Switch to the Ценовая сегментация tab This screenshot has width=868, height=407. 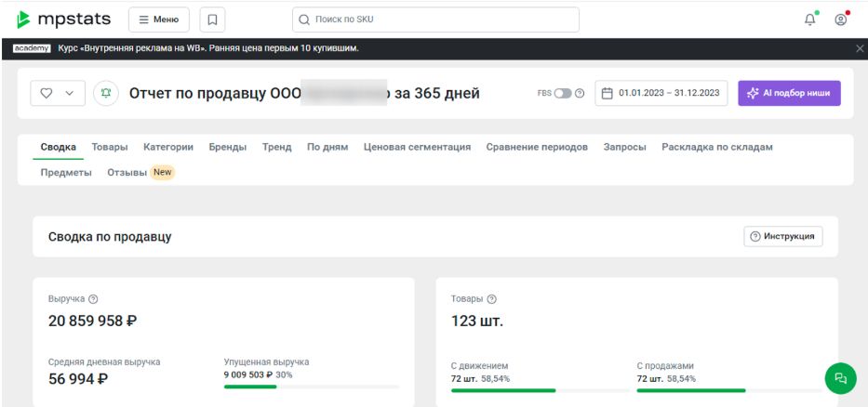tap(417, 147)
